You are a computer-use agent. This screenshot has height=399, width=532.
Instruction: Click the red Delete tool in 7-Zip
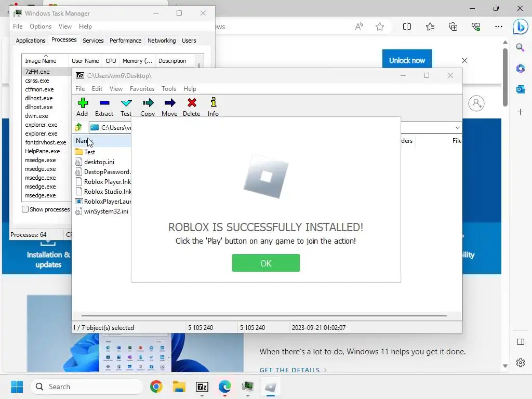click(x=192, y=107)
